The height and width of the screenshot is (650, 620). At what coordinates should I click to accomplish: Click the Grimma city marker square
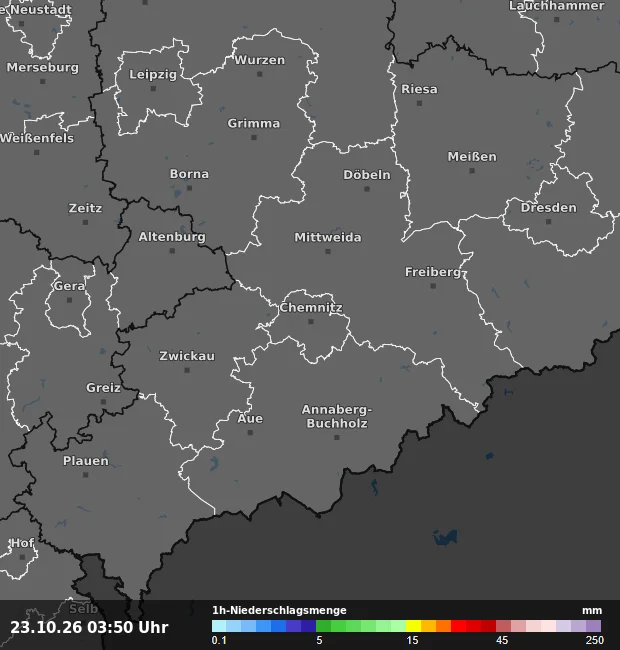tap(254, 138)
